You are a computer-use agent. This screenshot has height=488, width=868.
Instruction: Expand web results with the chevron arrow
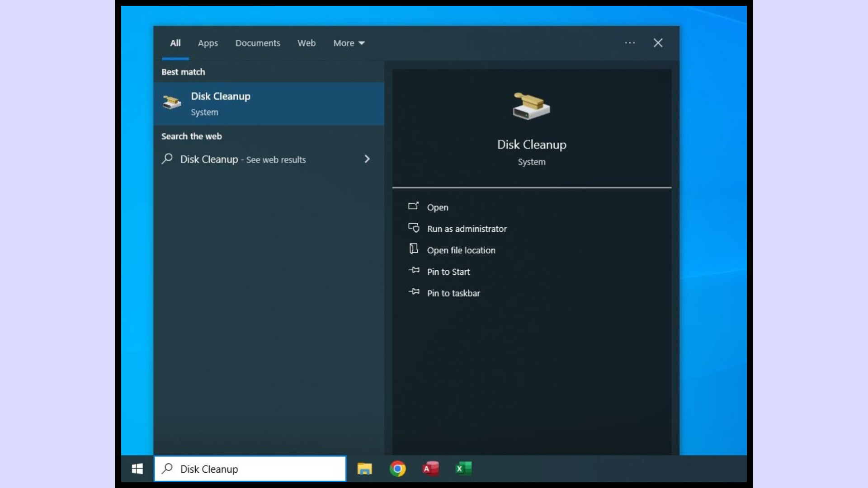point(367,159)
